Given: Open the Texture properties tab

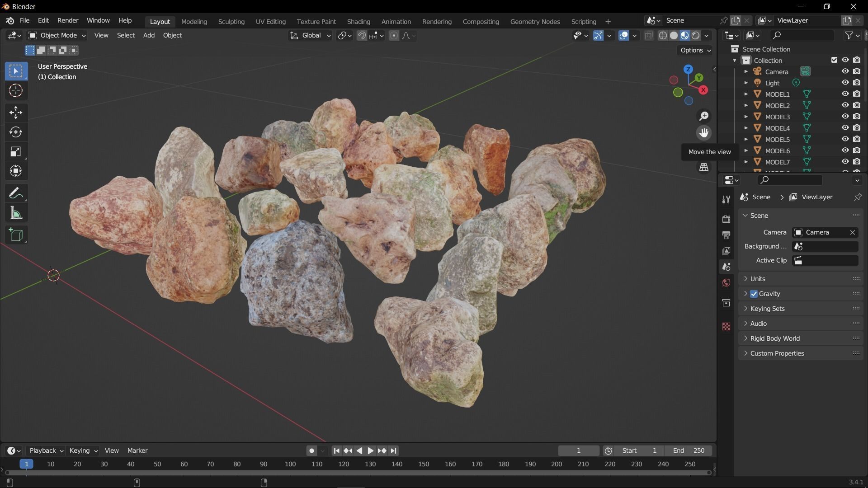Looking at the screenshot, I should tap(726, 326).
